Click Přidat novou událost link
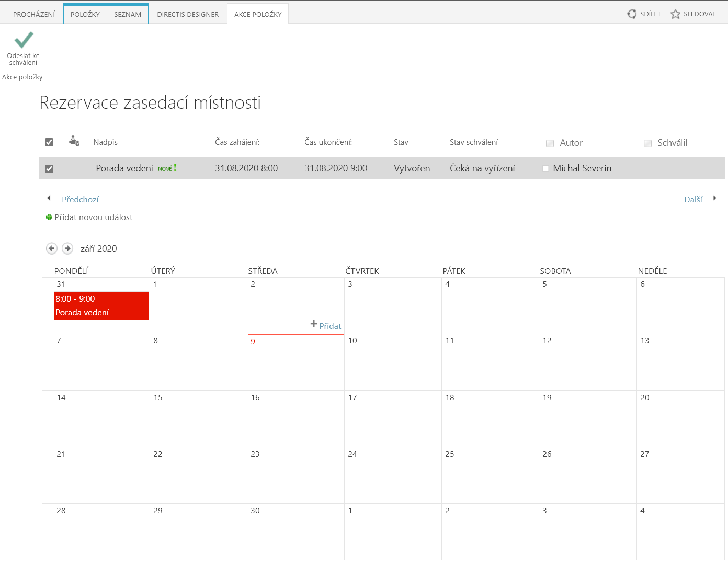Screen dimensions: 728x563 pyautogui.click(x=94, y=217)
